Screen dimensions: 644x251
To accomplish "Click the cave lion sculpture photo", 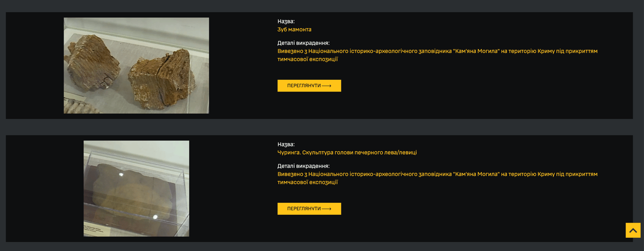I will coord(136,189).
